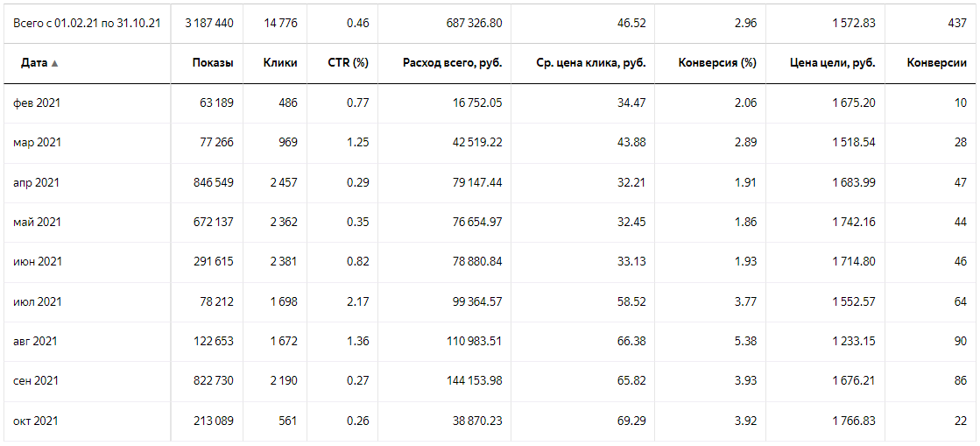Select the фев 2021 row date
The height and width of the screenshot is (446, 980).
click(x=37, y=103)
